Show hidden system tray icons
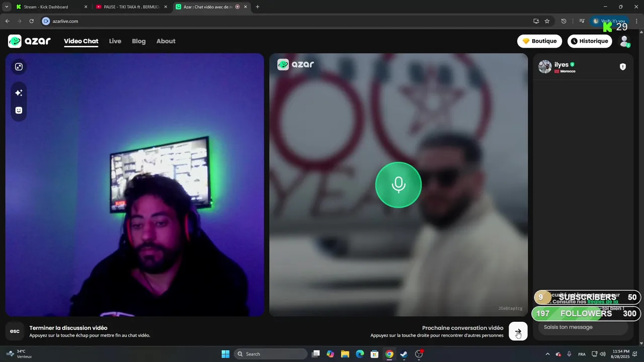644x362 pixels. pyautogui.click(x=547, y=354)
